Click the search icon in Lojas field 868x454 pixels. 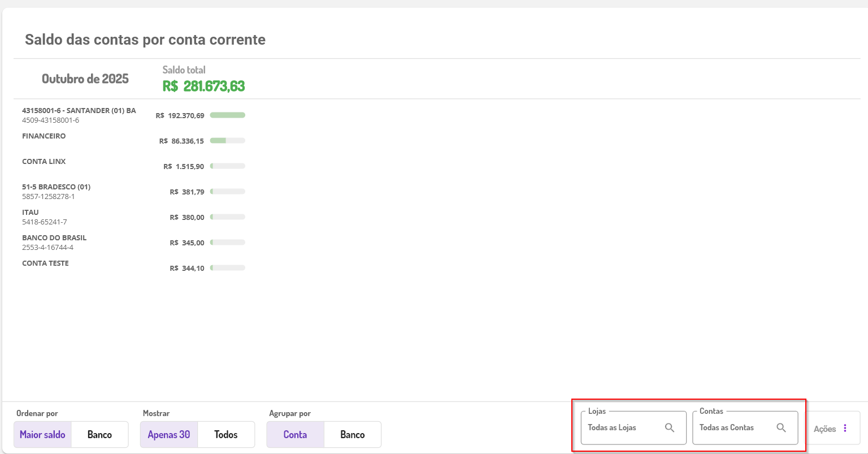pyautogui.click(x=670, y=428)
